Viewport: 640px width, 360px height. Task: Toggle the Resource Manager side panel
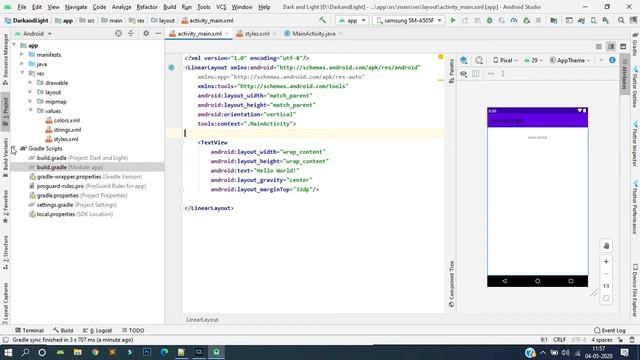click(x=5, y=60)
